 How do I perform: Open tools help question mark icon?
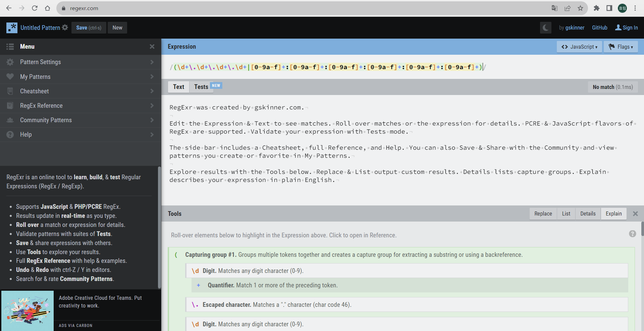632,234
